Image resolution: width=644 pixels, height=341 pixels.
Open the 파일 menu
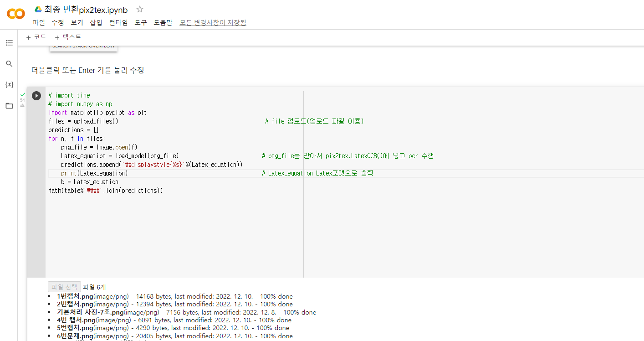(x=39, y=22)
